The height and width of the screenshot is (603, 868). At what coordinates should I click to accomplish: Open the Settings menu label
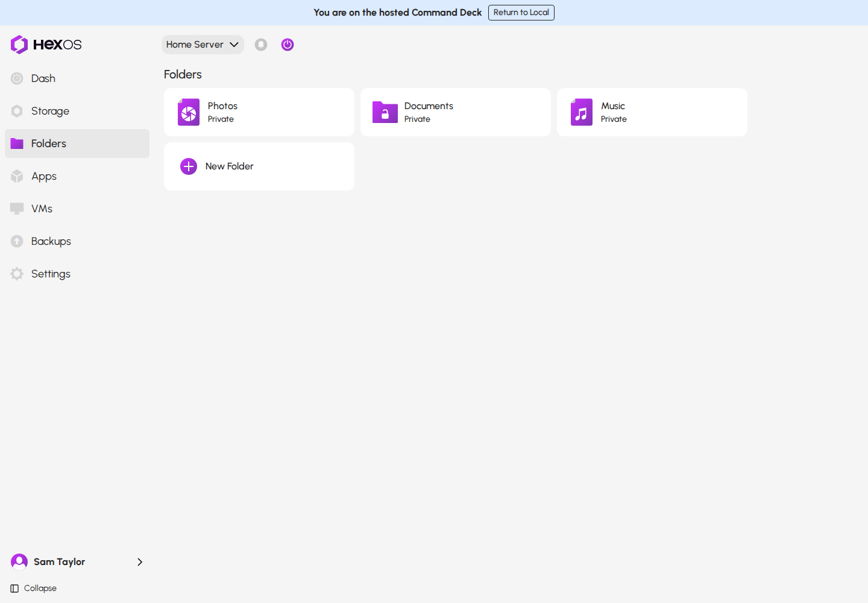coord(51,274)
